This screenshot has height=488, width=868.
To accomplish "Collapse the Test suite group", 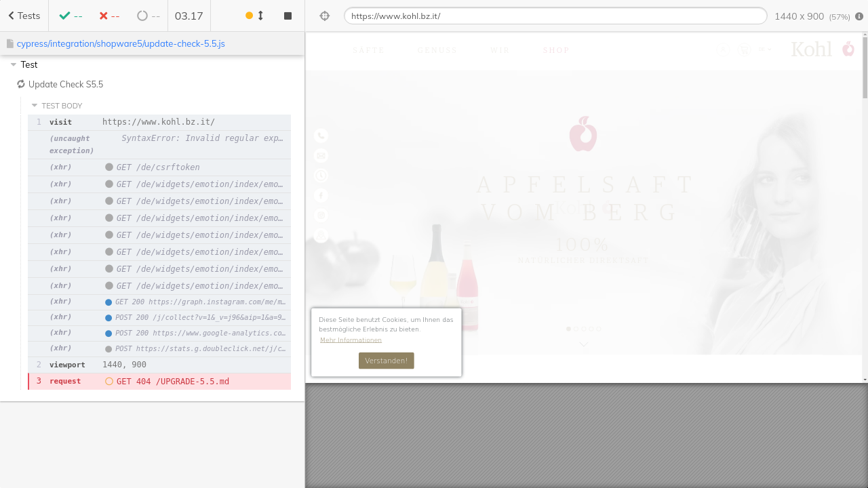I will [14, 65].
